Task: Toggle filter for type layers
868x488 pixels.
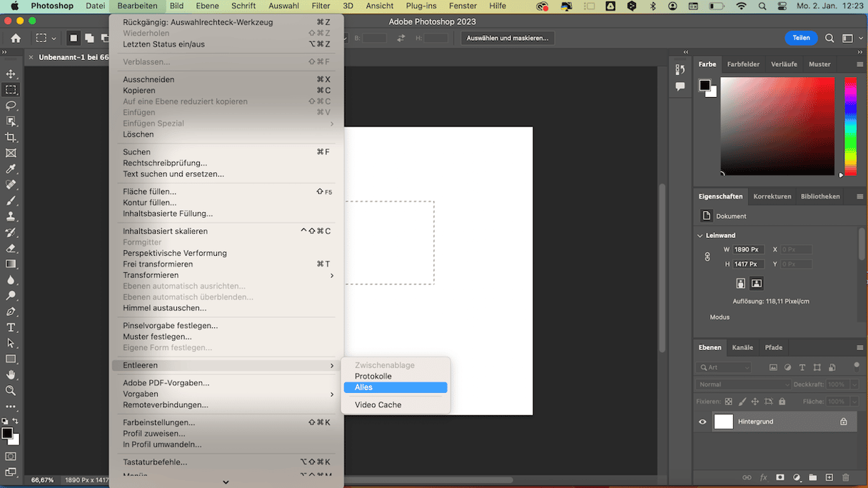Action: click(x=803, y=367)
